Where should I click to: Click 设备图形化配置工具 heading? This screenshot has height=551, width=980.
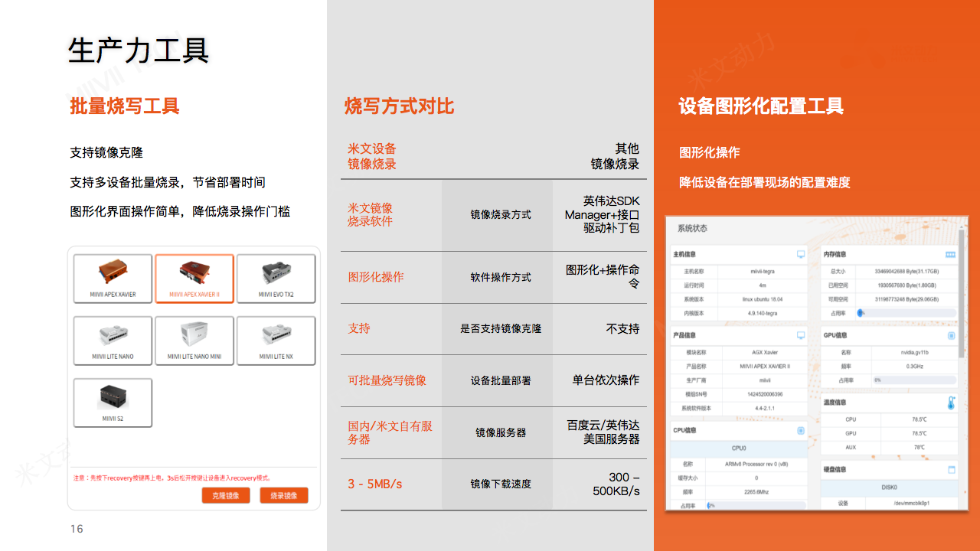click(x=761, y=106)
